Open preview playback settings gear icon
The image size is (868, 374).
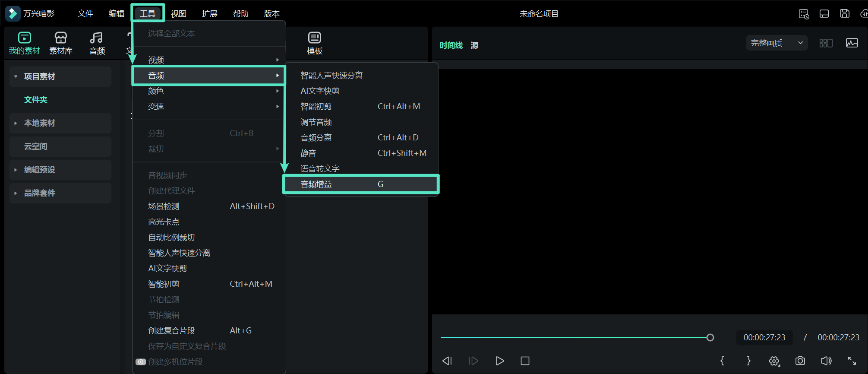[774, 361]
